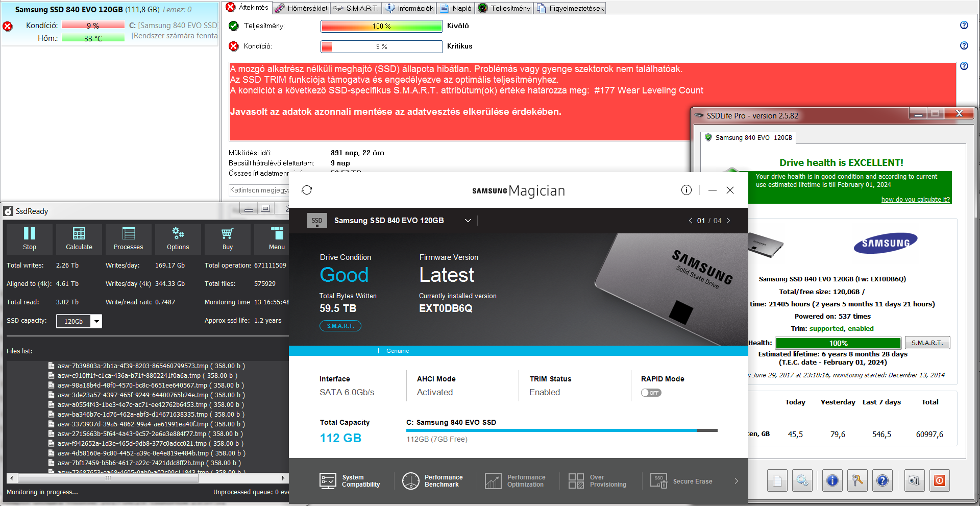The height and width of the screenshot is (506, 980).
Task: Open Over Provisioning
Action: click(x=597, y=481)
